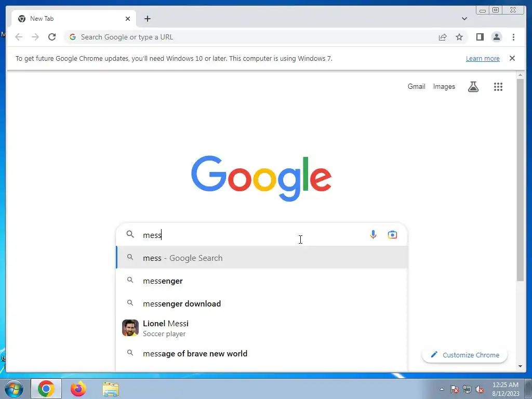Click the share page icon in address bar

click(x=443, y=37)
